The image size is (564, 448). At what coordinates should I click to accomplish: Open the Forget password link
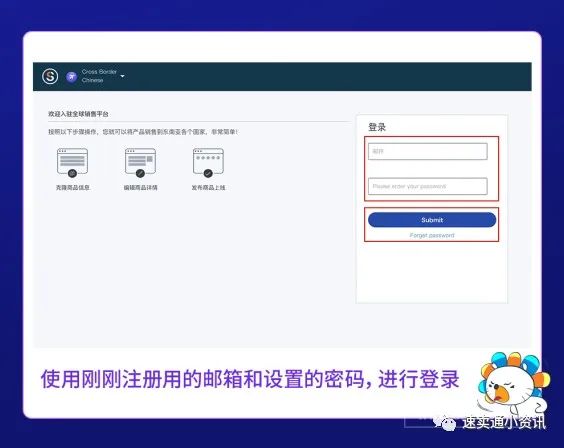click(432, 235)
